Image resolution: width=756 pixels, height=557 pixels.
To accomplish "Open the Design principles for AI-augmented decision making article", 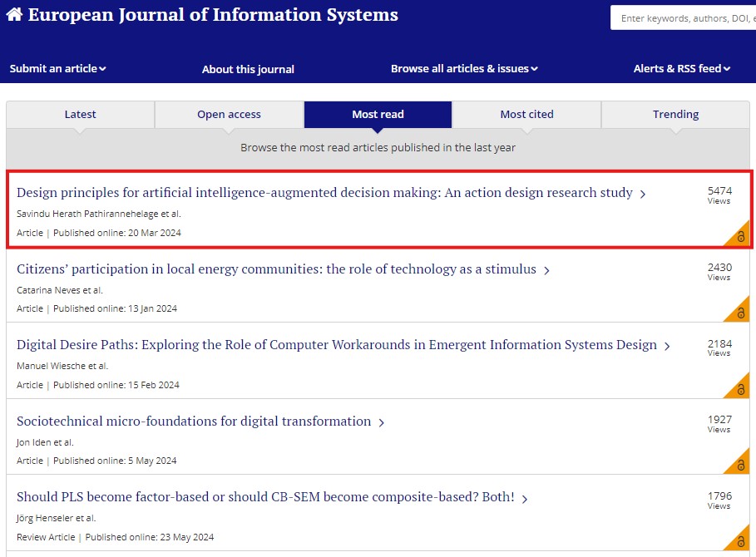I will [x=324, y=192].
